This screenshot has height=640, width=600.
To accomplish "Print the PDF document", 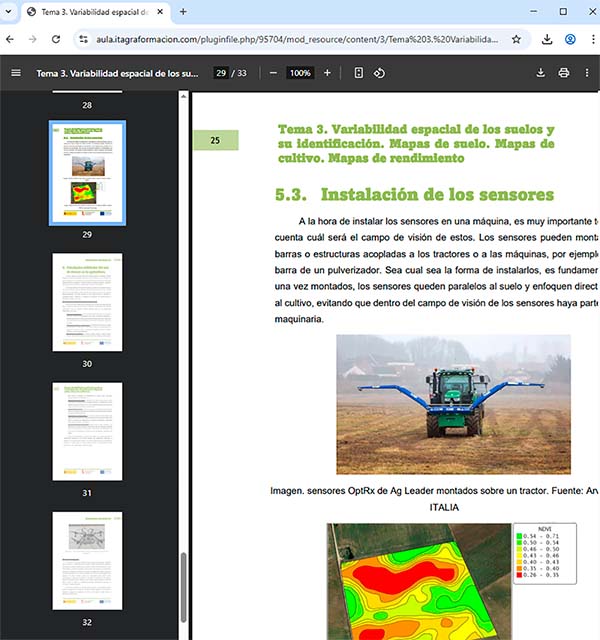I will point(564,73).
